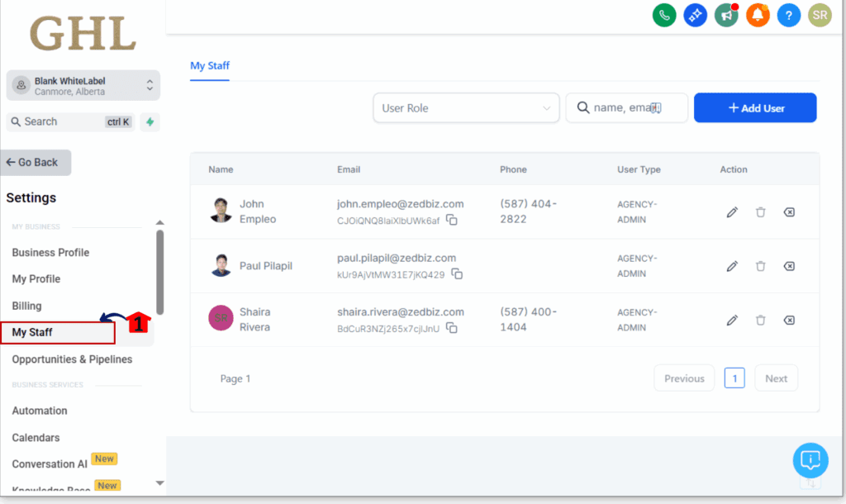Click phone number (587) 404-2822
The width and height of the screenshot is (846, 504).
(528, 212)
